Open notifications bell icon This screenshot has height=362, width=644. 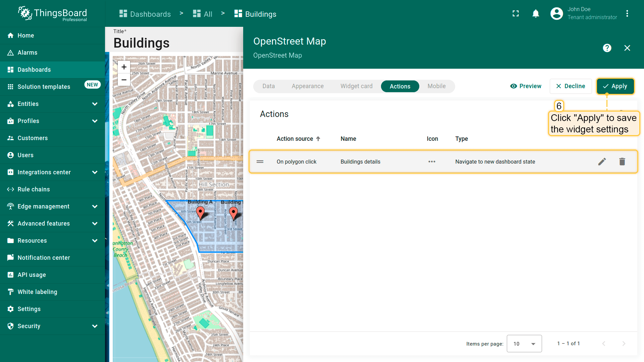536,14
